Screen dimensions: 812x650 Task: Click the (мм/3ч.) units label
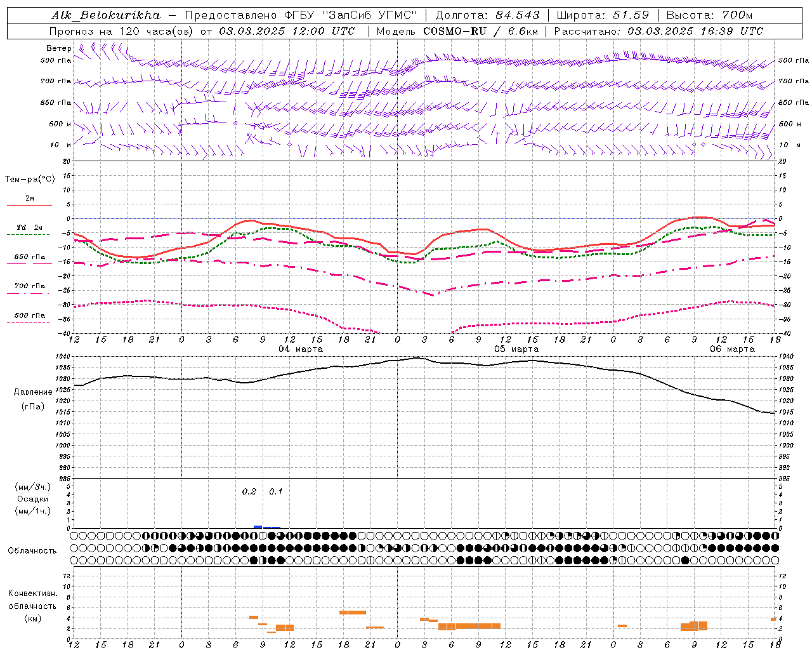(33, 487)
